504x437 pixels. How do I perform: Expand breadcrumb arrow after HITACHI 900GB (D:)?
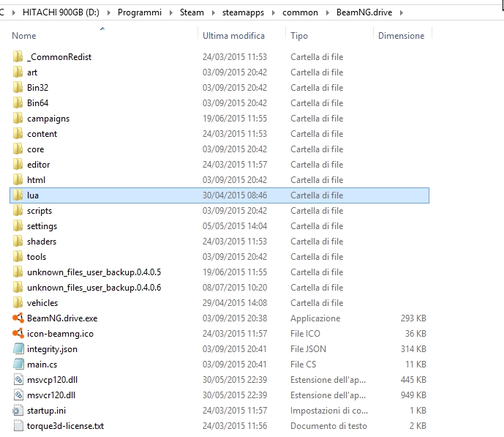[109, 13]
